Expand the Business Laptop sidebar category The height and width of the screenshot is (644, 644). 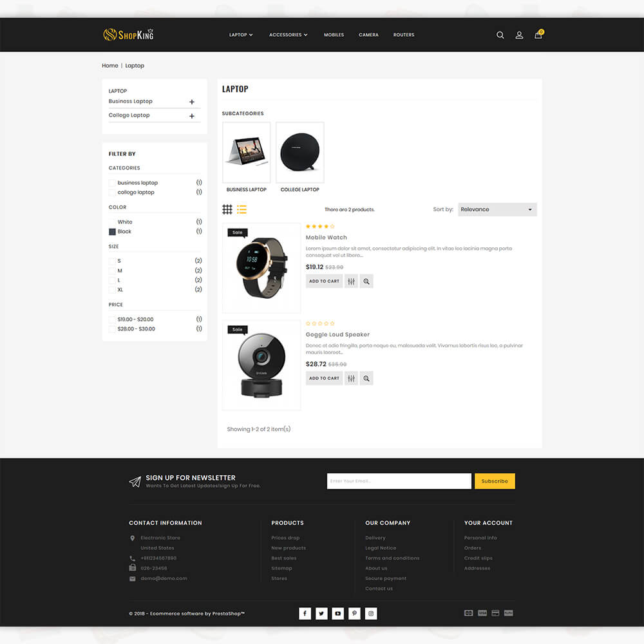pos(192,102)
